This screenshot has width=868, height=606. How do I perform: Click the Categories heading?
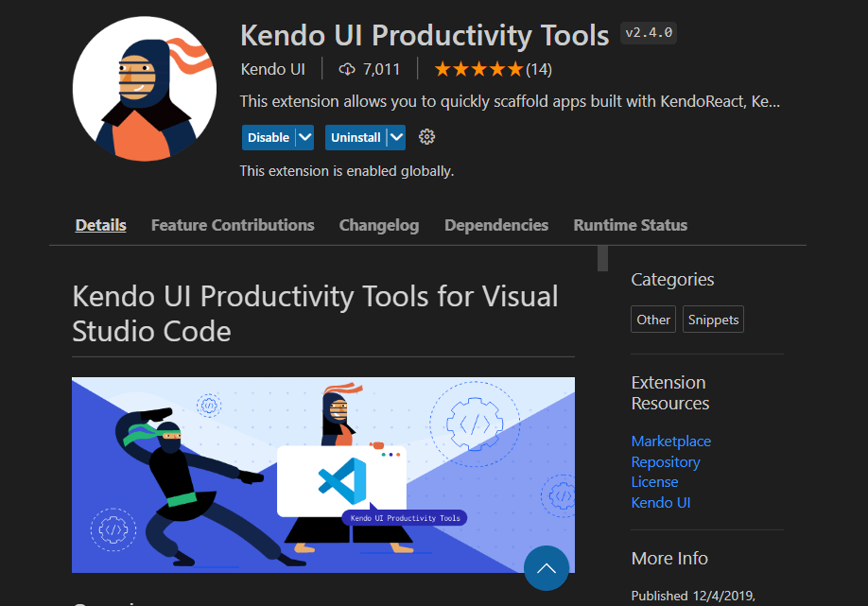pos(672,280)
